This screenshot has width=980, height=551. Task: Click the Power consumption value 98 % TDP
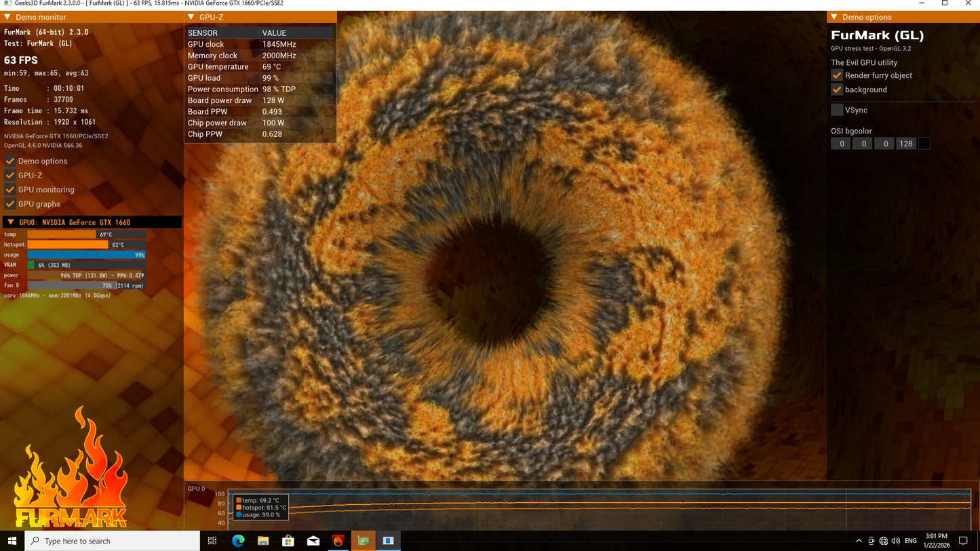[280, 89]
